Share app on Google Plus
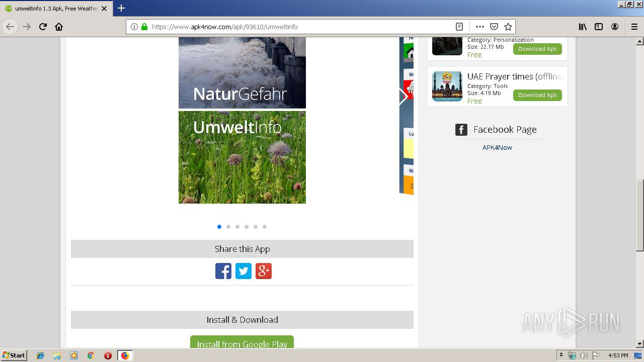The height and width of the screenshot is (362, 644). [264, 271]
